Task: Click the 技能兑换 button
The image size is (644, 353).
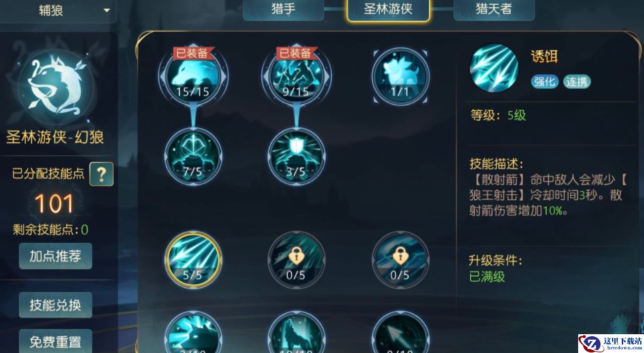Action: pyautogui.click(x=55, y=305)
